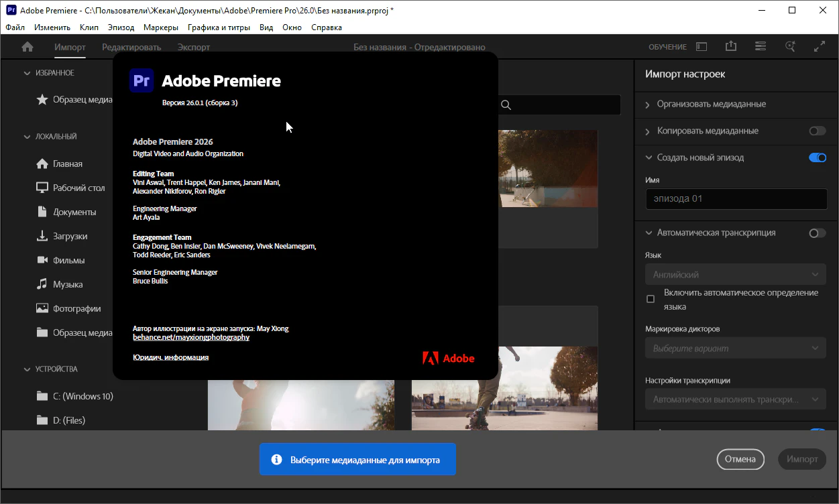The image size is (839, 504).
Task: Switch to the Экспорт tab
Action: (193, 47)
